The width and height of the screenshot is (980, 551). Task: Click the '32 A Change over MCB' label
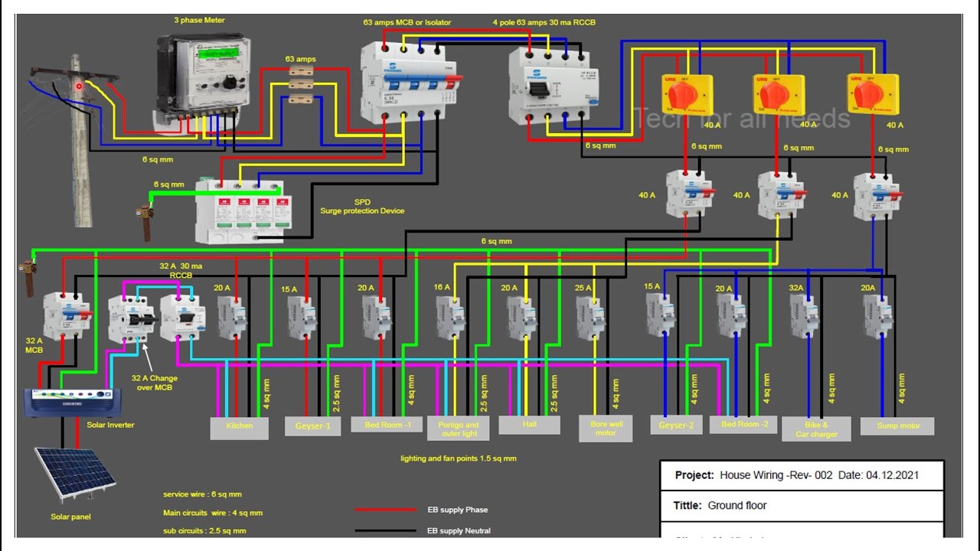click(x=155, y=383)
